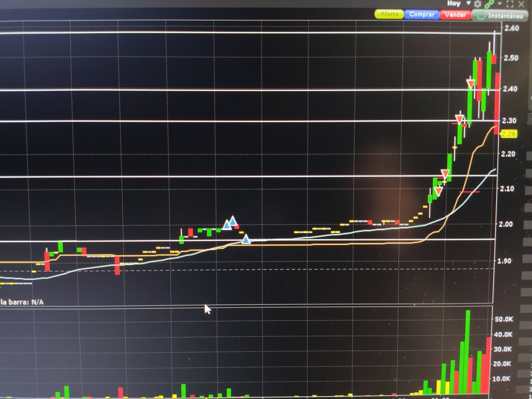Maximize the chart with the fullscreen icon
The width and height of the screenshot is (532, 399).
coord(510,4)
